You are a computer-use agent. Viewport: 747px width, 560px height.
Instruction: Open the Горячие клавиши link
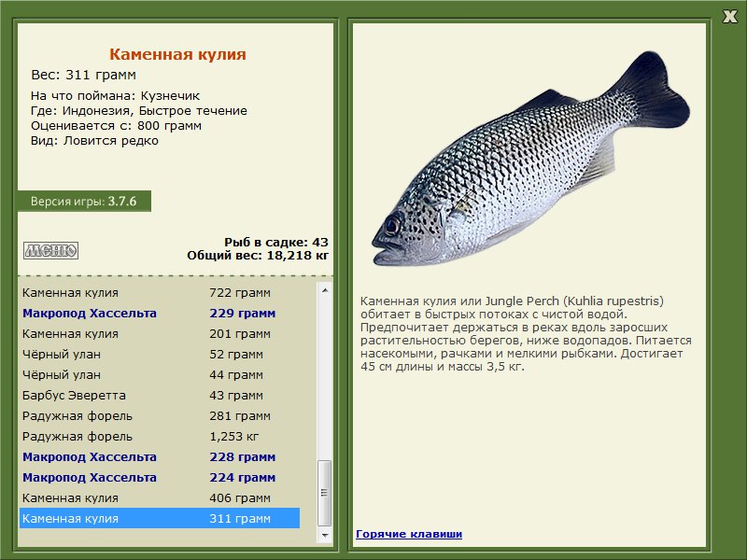tap(409, 534)
